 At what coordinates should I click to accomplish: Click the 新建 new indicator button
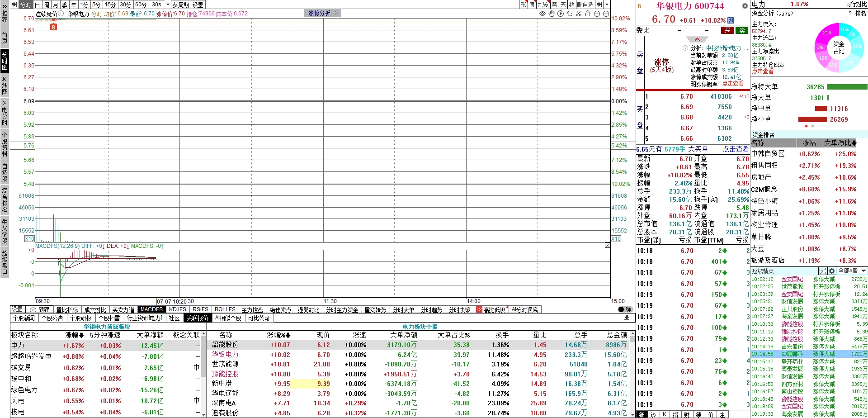coord(40,309)
